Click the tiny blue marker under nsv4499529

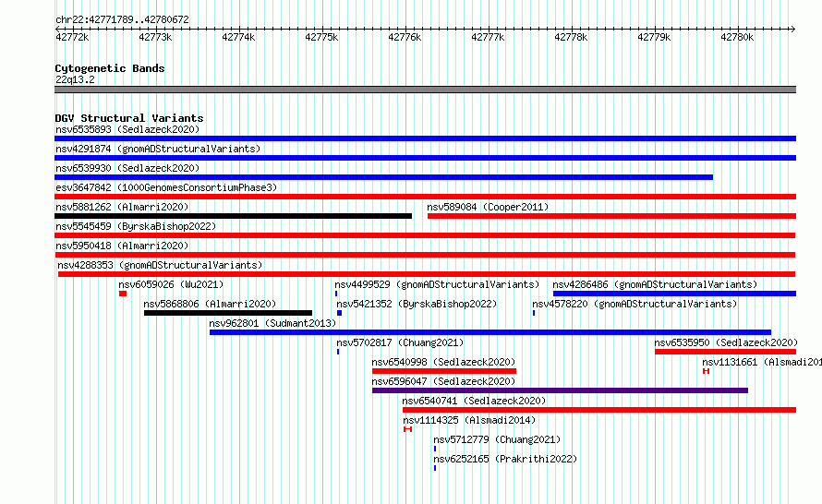(x=336, y=294)
